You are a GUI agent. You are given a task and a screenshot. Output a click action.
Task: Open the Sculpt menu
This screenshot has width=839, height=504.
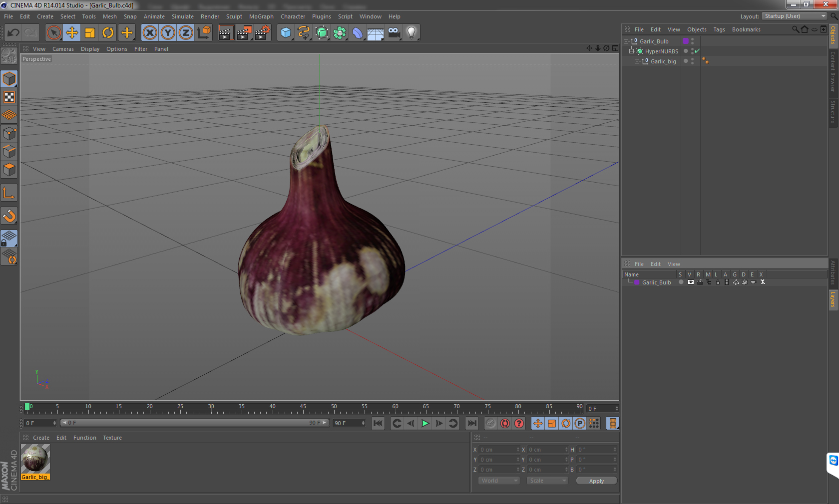(234, 16)
